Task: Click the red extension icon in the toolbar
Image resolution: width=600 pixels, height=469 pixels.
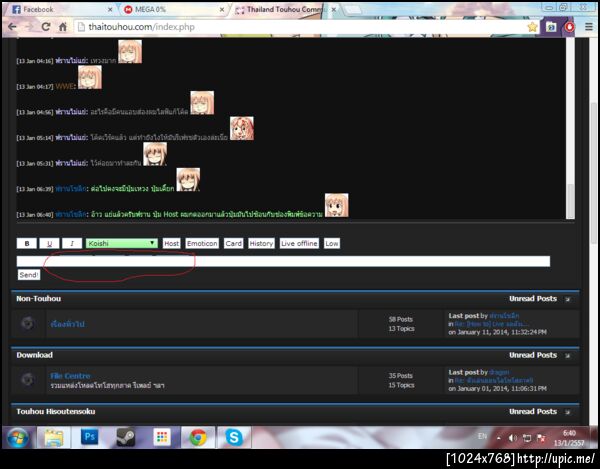Action: [570, 27]
